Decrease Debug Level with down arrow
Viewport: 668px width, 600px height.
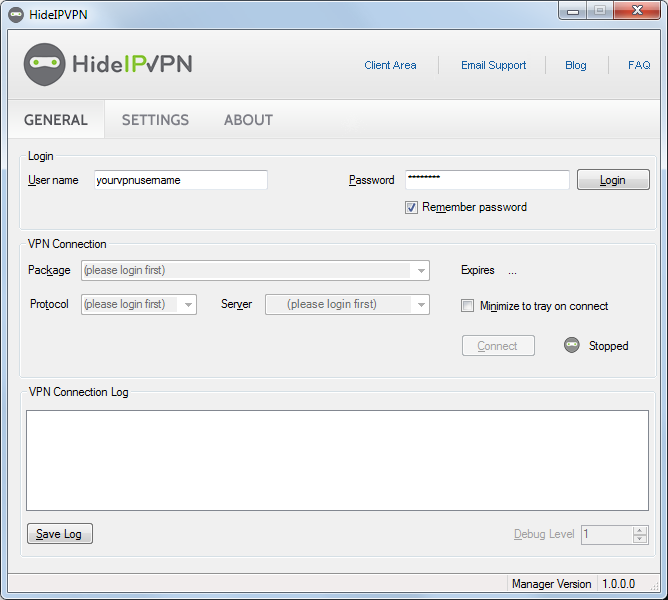639,539
